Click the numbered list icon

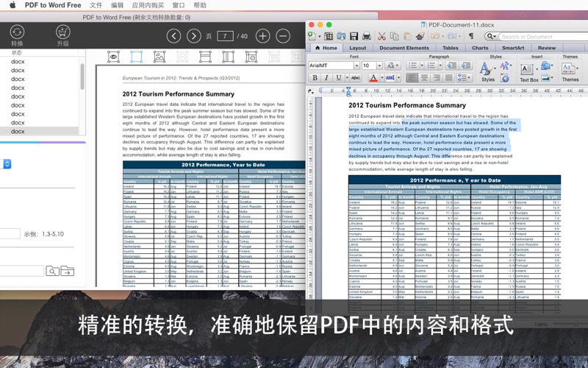click(431, 66)
